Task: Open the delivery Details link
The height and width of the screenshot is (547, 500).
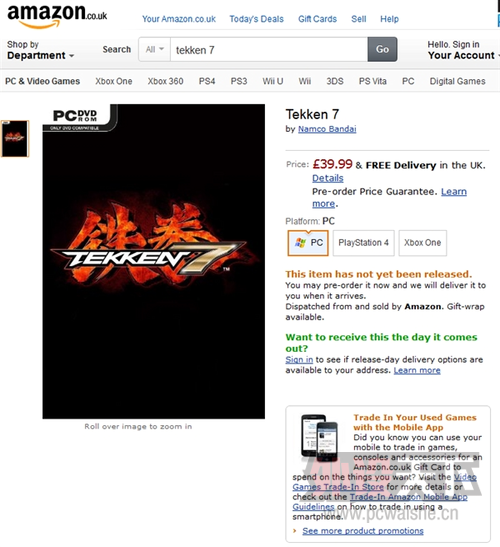Action: tap(328, 178)
